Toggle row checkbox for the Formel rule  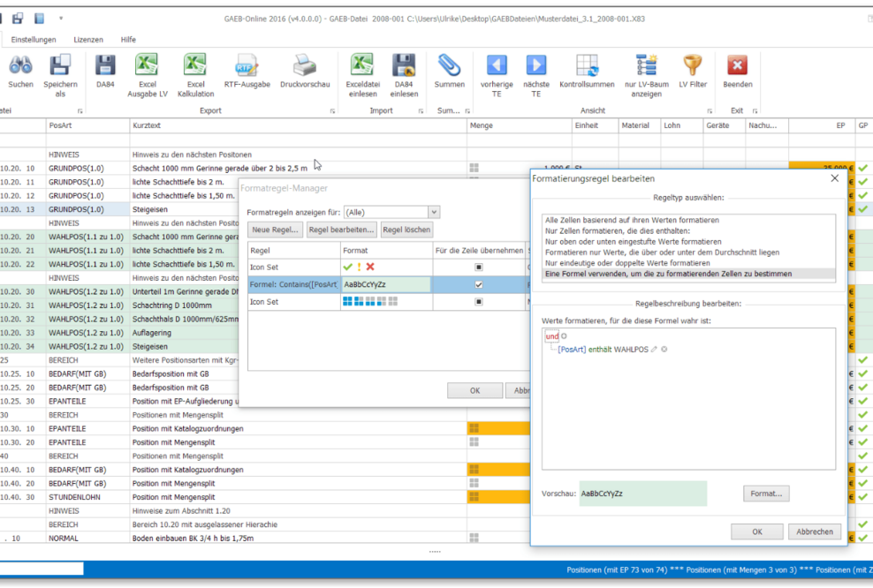tap(479, 284)
